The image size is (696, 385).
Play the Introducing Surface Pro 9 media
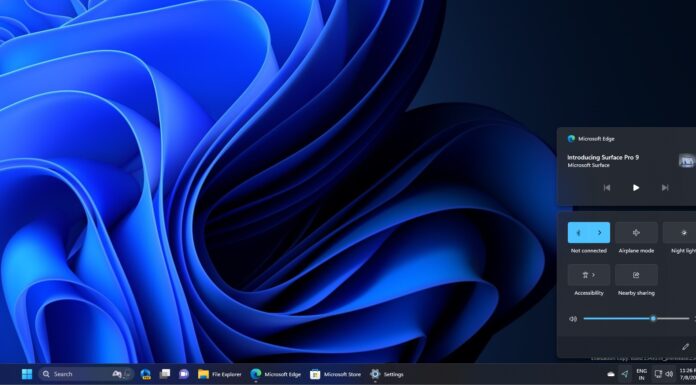tap(636, 188)
